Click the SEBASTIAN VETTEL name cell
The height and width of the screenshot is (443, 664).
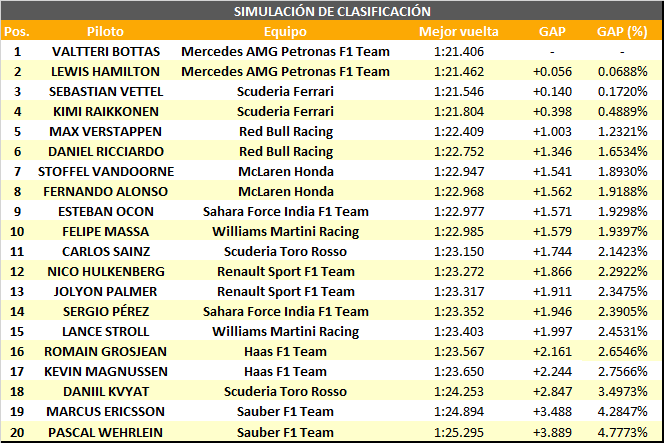click(106, 91)
